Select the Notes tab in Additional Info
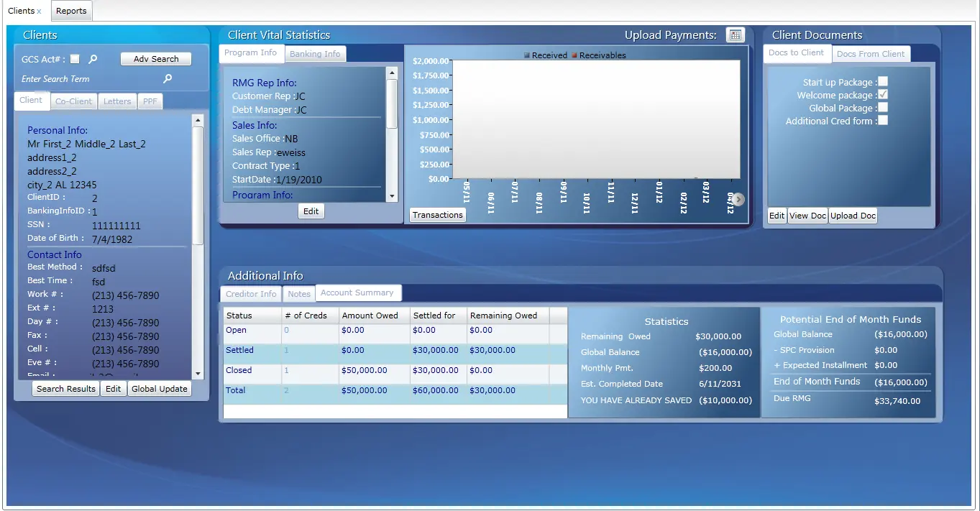980x511 pixels. pyautogui.click(x=298, y=293)
